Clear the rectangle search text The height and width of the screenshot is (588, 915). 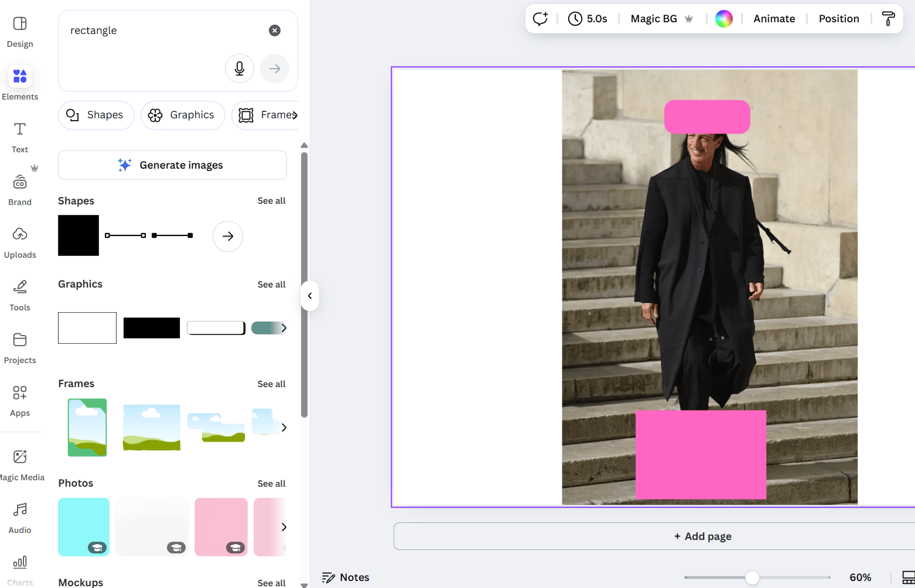275,30
